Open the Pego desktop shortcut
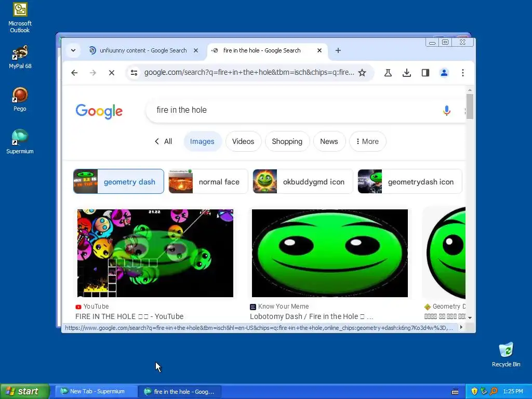Image resolution: width=532 pixels, height=399 pixels. pos(20,99)
